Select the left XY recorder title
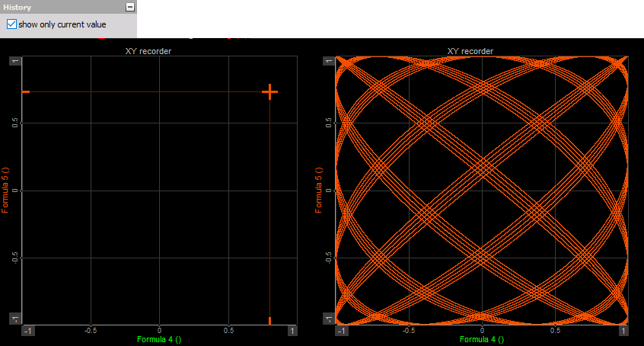Viewport: 644px width, 346px height. [148, 51]
